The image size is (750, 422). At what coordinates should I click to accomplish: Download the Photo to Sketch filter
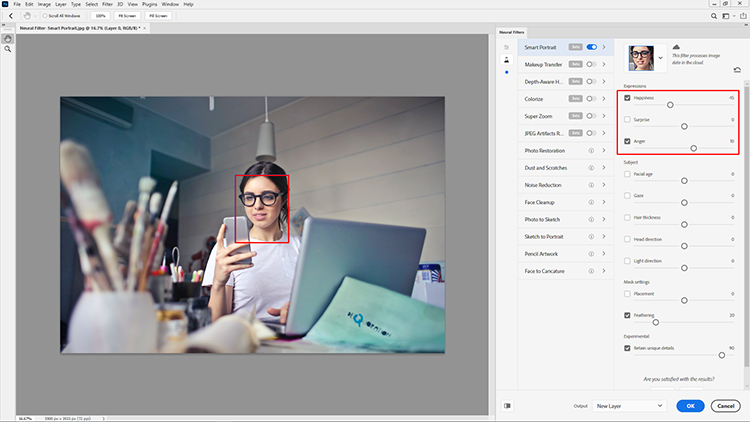click(x=591, y=220)
